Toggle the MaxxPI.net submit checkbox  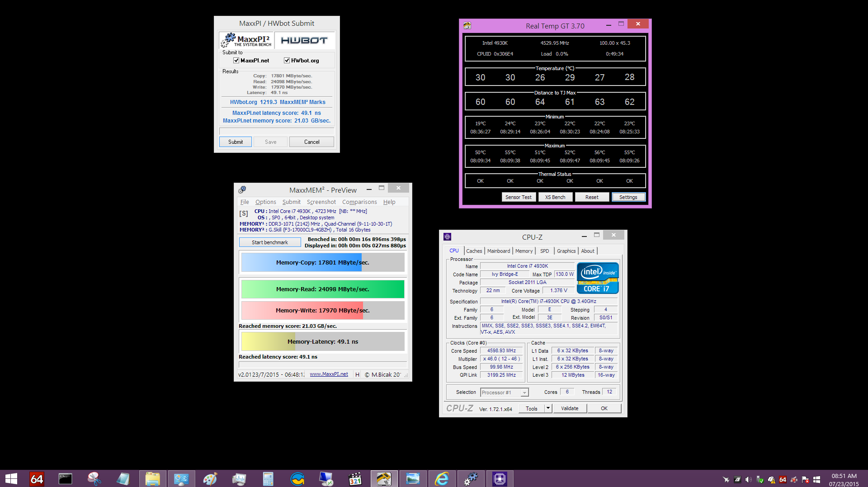(236, 60)
